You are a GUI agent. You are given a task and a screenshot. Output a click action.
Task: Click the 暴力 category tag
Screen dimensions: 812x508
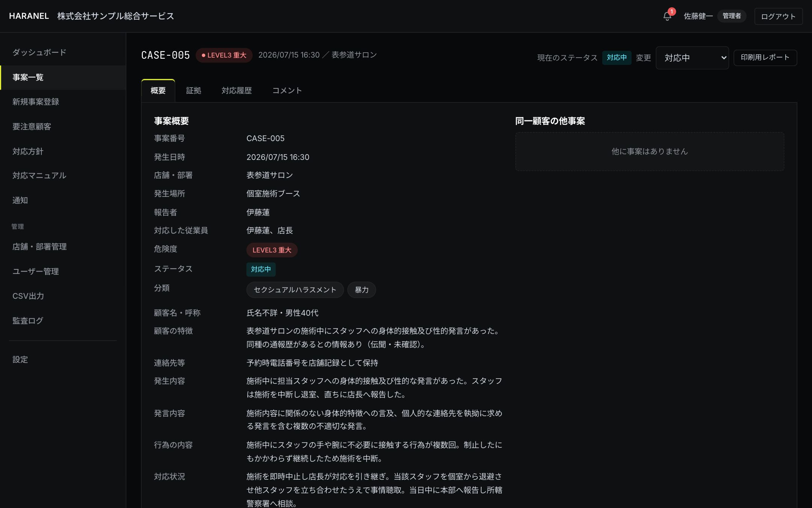362,290
